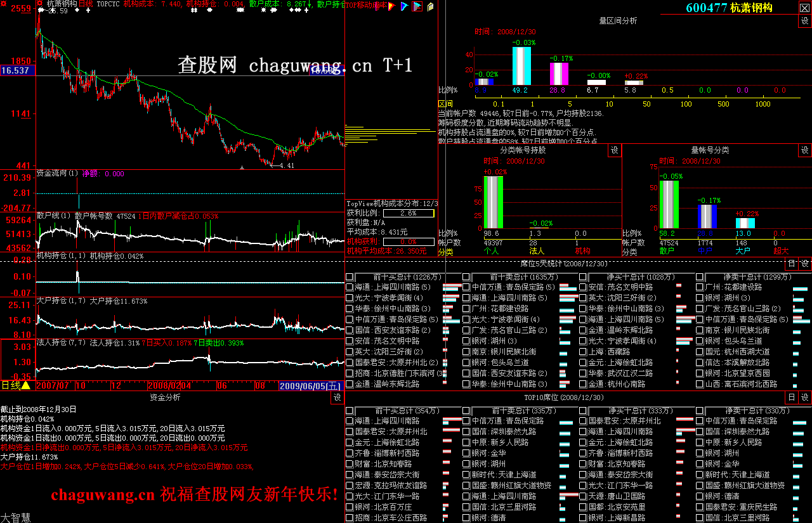The width and height of the screenshot is (812, 523).
Task: Click the red gear icon beside 杭萧钢构 title
Action: pos(40,4)
